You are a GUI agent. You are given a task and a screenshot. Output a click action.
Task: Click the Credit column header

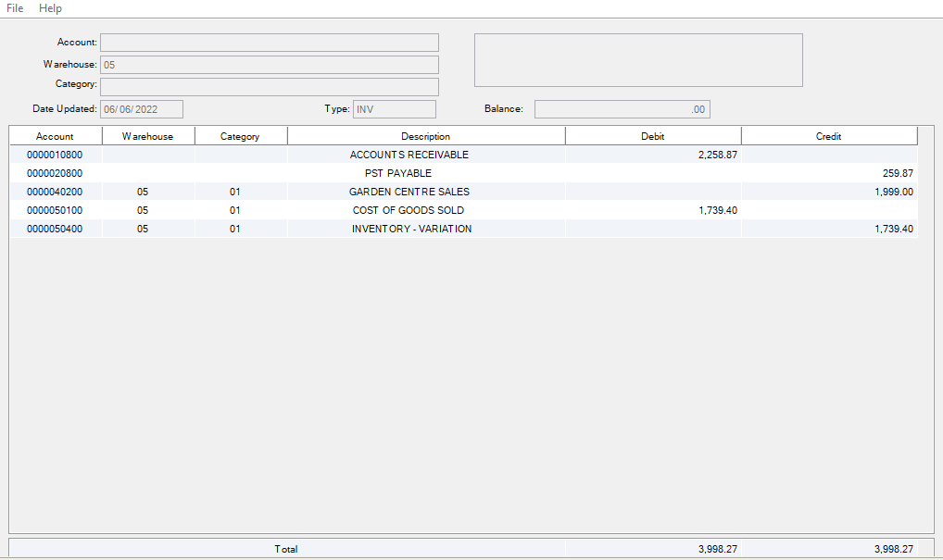point(828,136)
